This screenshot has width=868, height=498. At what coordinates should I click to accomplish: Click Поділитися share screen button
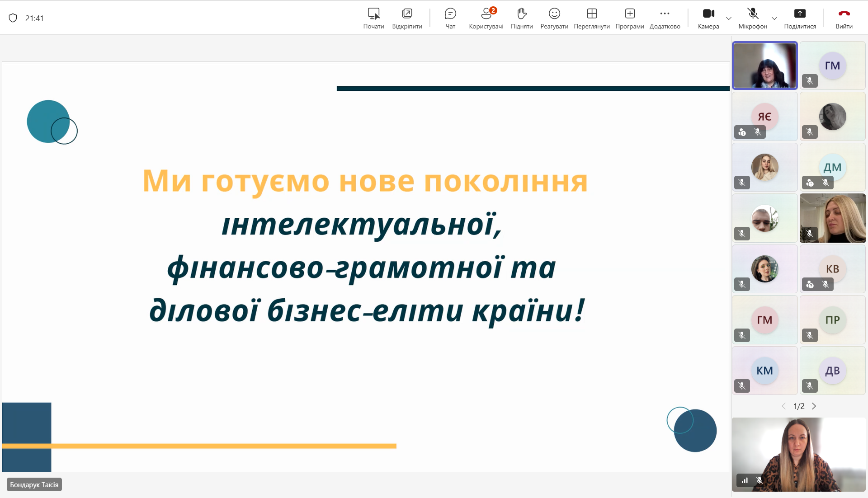coord(800,18)
